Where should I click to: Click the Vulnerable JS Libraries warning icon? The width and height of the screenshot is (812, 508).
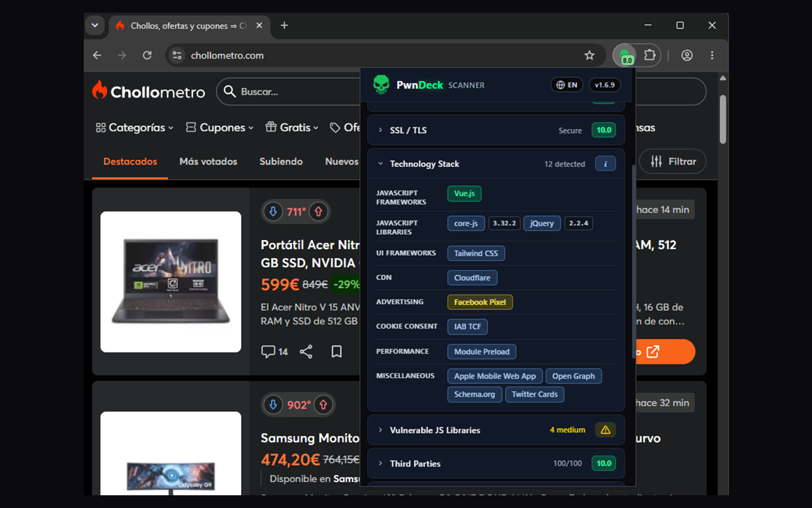605,430
